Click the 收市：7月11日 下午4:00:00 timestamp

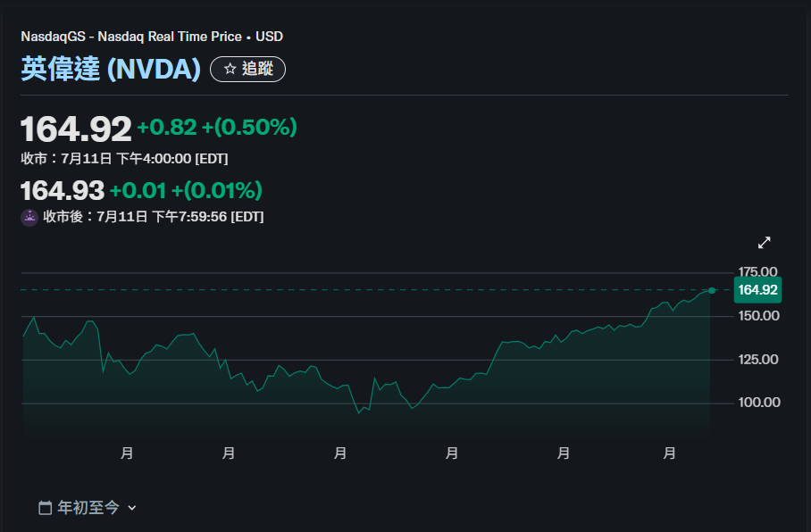[125, 159]
